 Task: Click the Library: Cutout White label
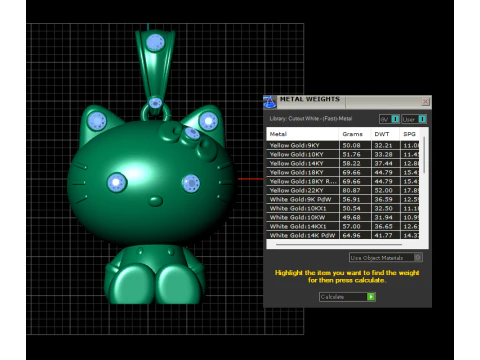point(311,119)
